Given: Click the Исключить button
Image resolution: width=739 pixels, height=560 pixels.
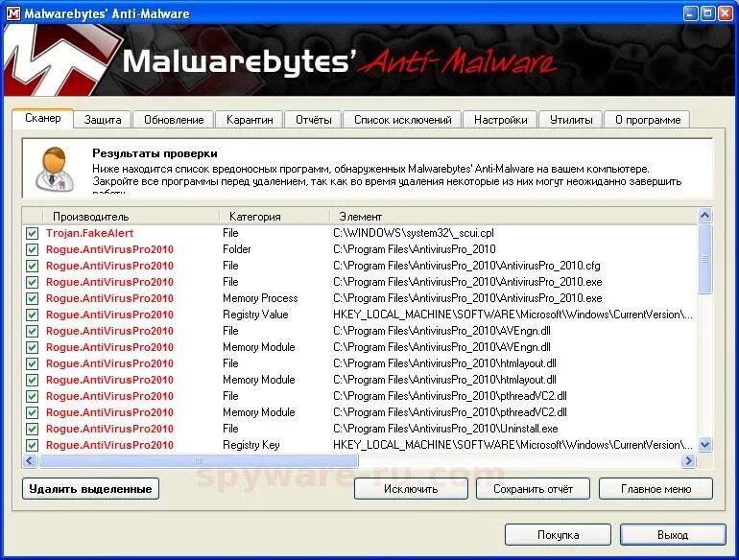Looking at the screenshot, I should click(x=411, y=489).
